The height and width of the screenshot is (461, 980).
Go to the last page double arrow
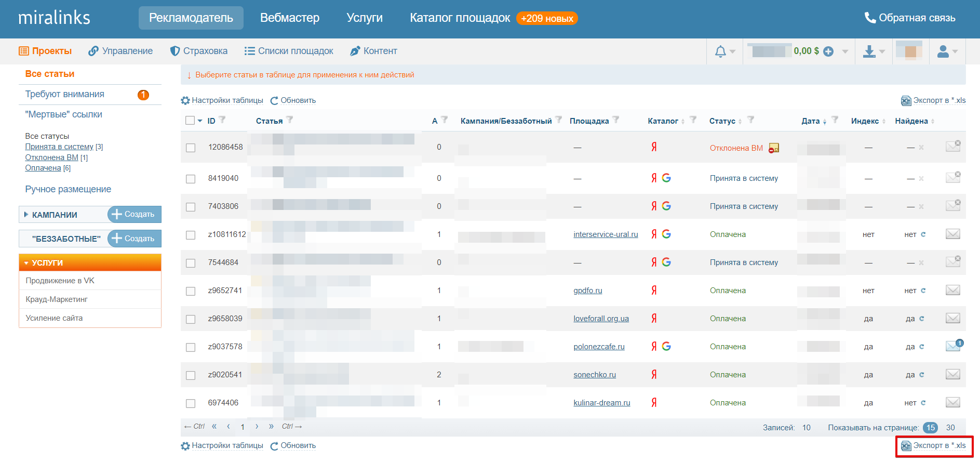click(271, 427)
